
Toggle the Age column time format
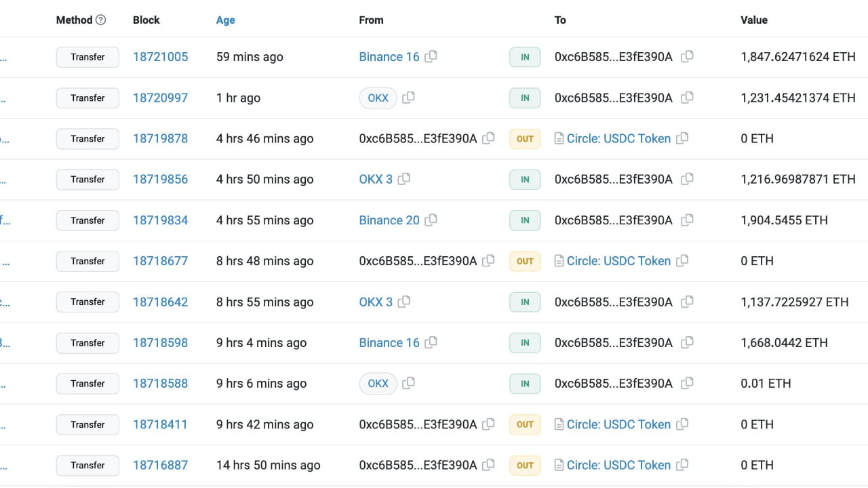click(x=226, y=20)
